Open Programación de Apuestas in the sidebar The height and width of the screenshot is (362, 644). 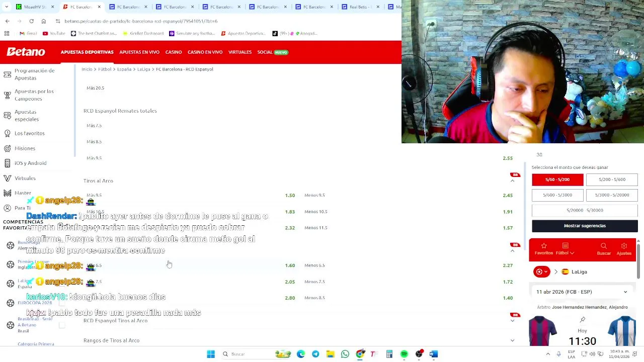click(34, 74)
